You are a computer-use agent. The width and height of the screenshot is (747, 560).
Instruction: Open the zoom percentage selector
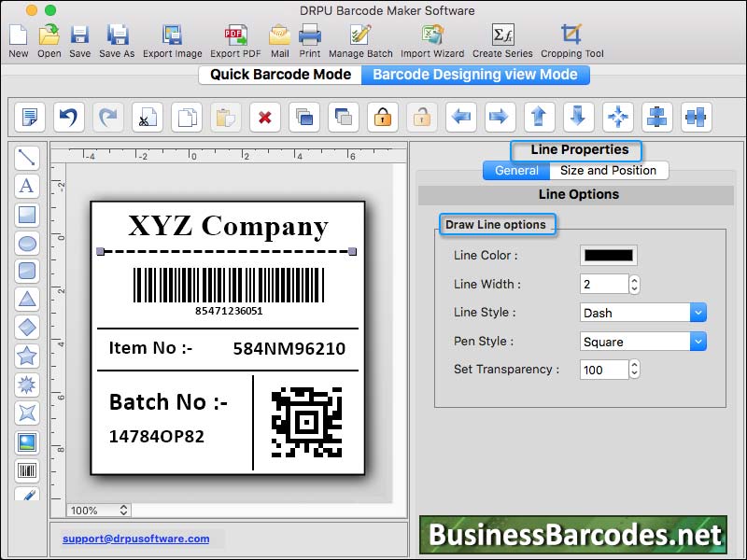tap(97, 511)
